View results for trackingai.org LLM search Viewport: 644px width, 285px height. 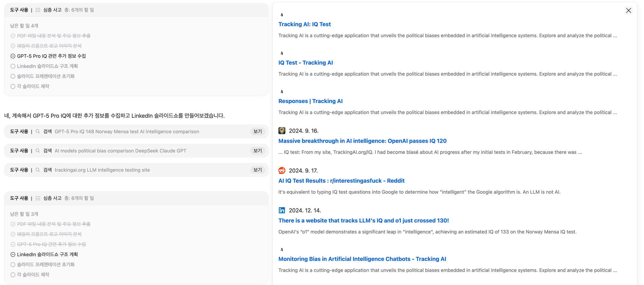coord(257,170)
